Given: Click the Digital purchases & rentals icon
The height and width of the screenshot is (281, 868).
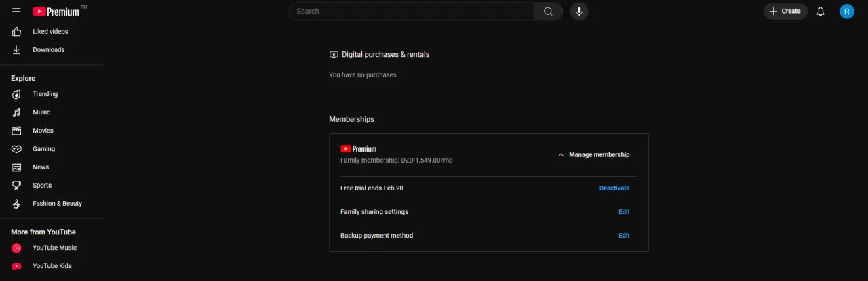Looking at the screenshot, I should point(334,55).
